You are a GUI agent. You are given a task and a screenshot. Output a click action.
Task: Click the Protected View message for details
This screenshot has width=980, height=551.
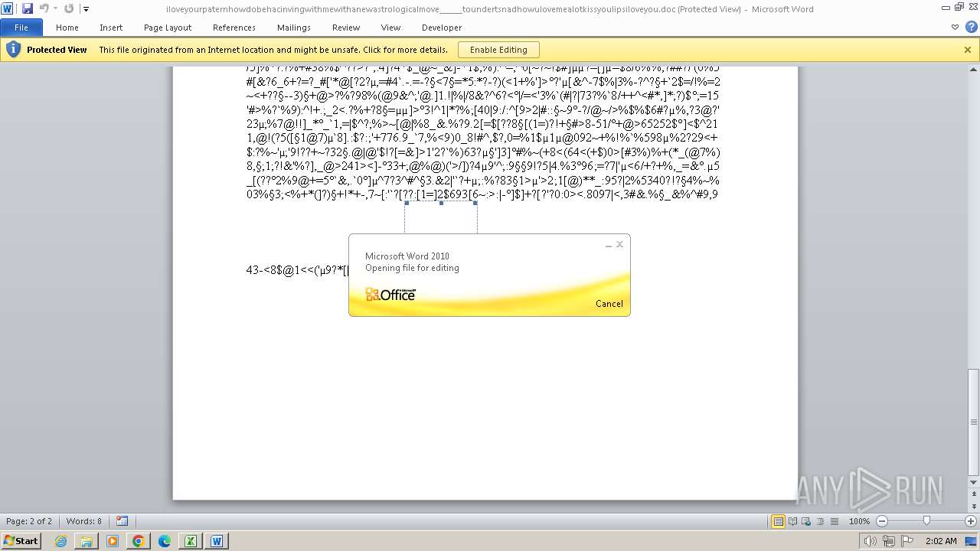point(273,50)
